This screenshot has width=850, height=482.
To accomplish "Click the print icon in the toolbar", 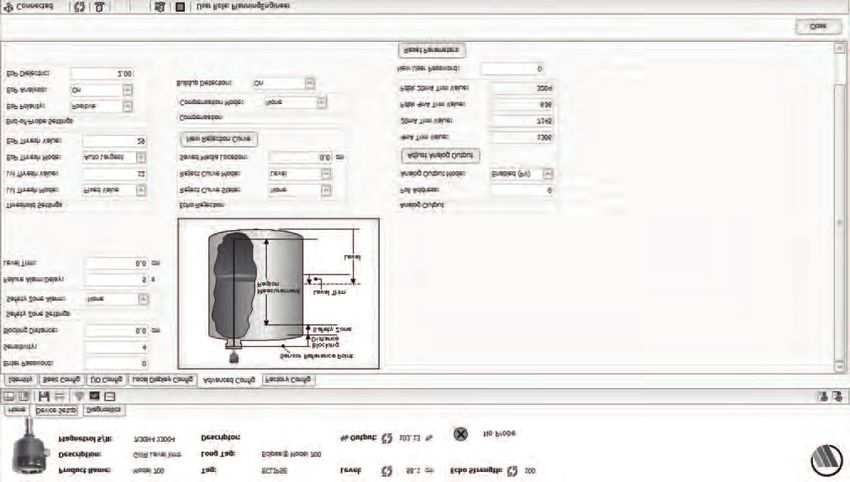I will 61,396.
